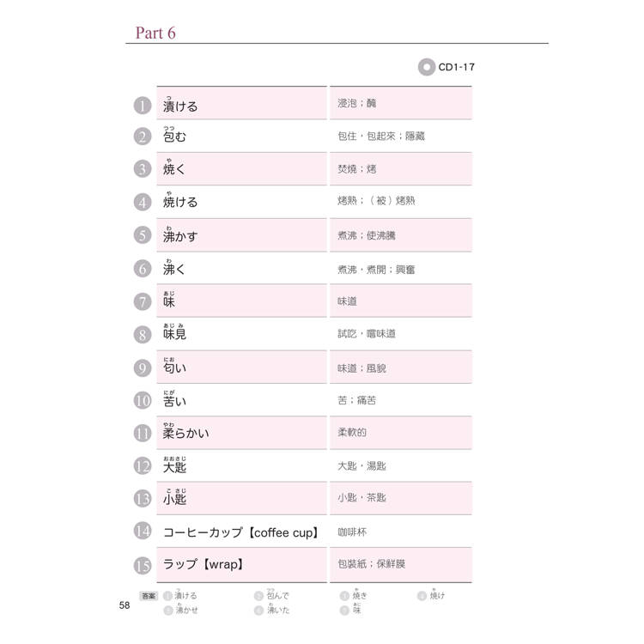Tap the number 10 circle badge
The height and width of the screenshot is (644, 644).
(x=143, y=400)
